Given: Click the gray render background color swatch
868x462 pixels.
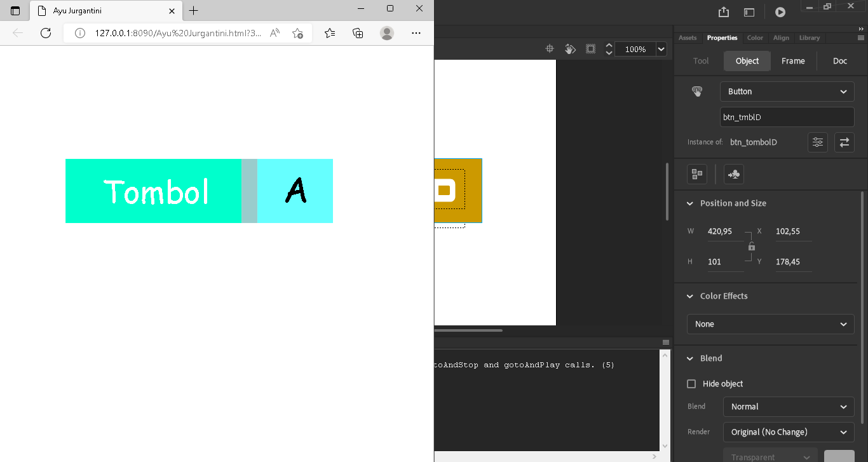Looking at the screenshot, I should (x=839, y=456).
